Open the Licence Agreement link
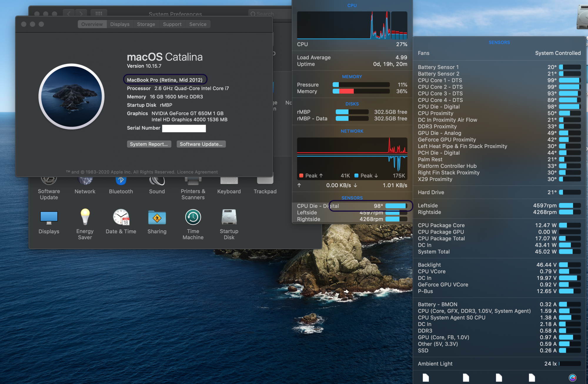The image size is (588, 384). [x=197, y=172]
